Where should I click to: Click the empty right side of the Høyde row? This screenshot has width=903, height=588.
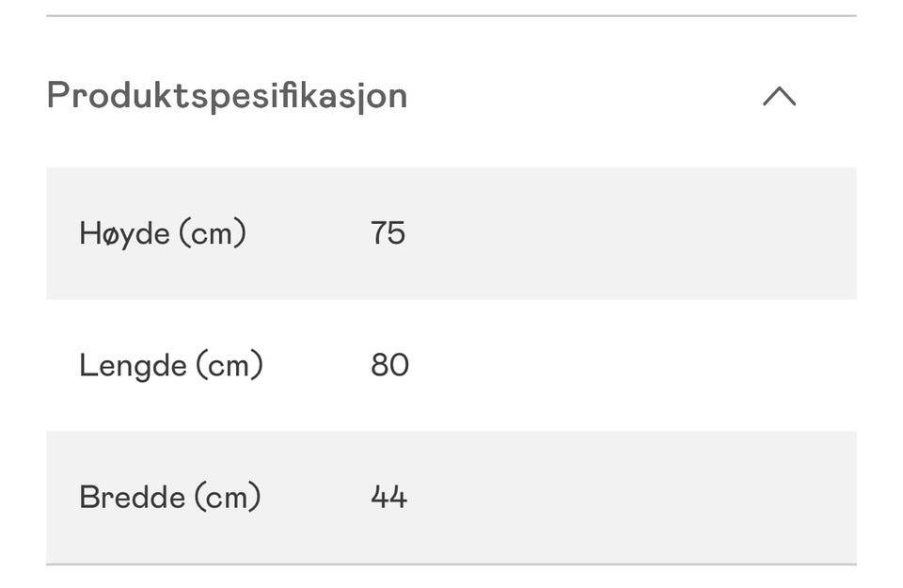pyautogui.click(x=631, y=233)
